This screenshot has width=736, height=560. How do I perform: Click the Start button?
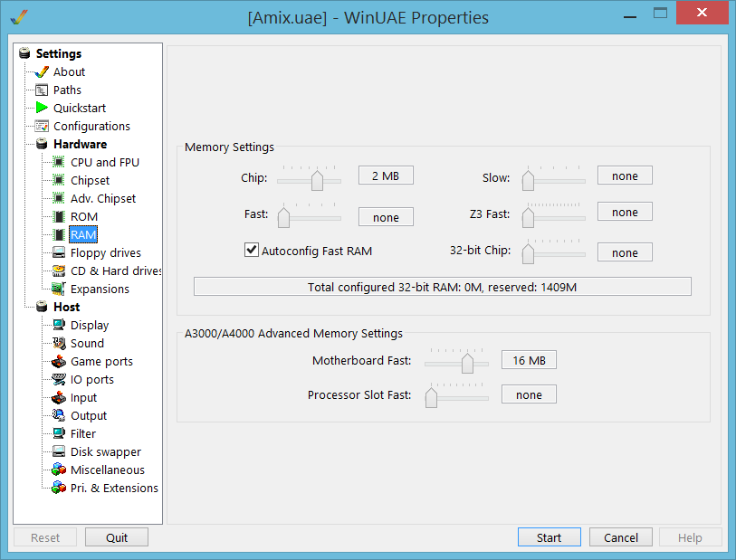(550, 537)
